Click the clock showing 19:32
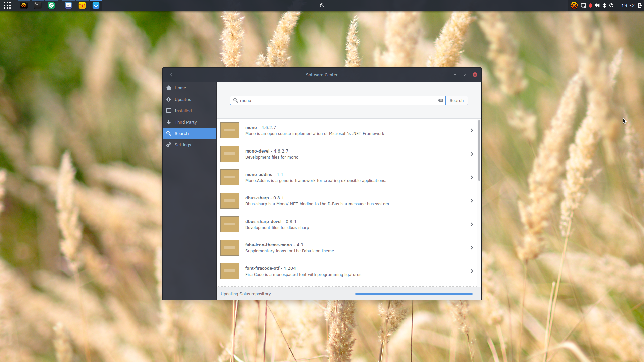Viewport: 644px width, 362px height. click(628, 5)
